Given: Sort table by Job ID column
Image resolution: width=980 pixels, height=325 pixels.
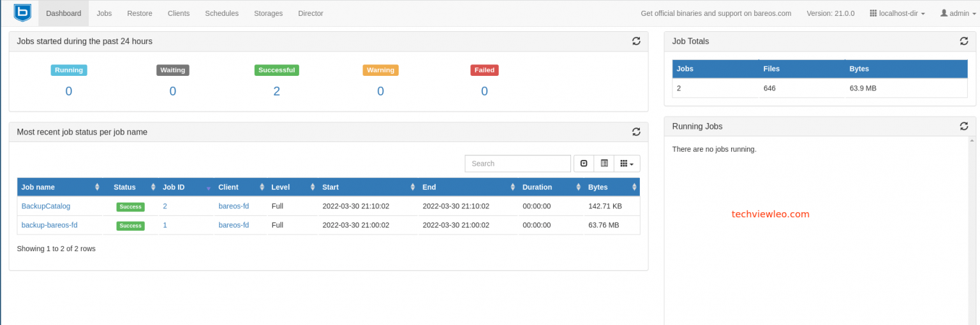Looking at the screenshot, I should click(186, 187).
